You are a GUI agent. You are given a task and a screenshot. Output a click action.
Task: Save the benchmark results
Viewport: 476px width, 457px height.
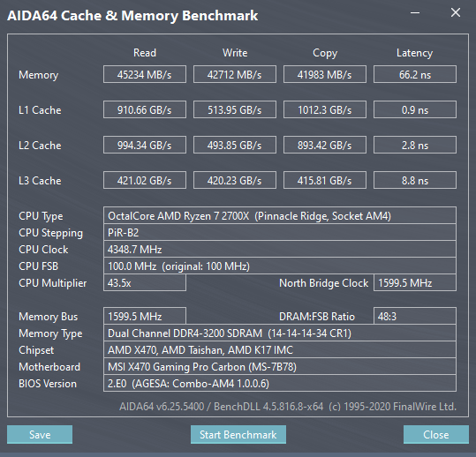40,434
